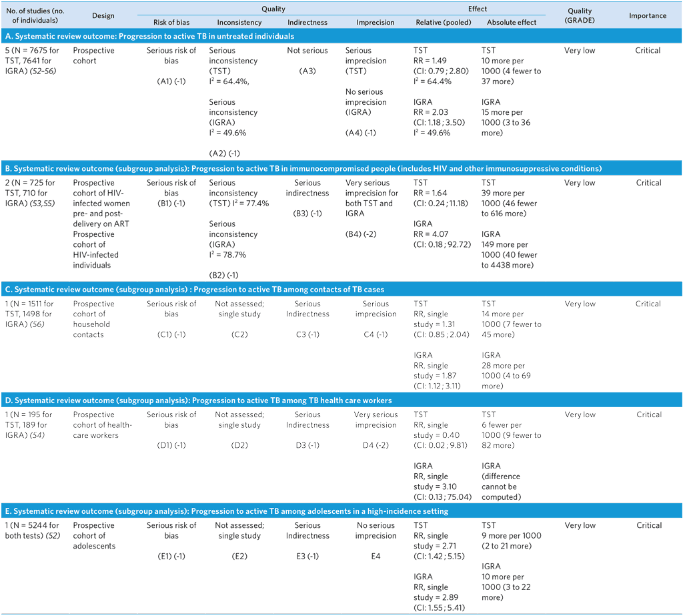This screenshot has height=616, width=683.
Task: Select the Risk of bias header
Action: point(170,22)
